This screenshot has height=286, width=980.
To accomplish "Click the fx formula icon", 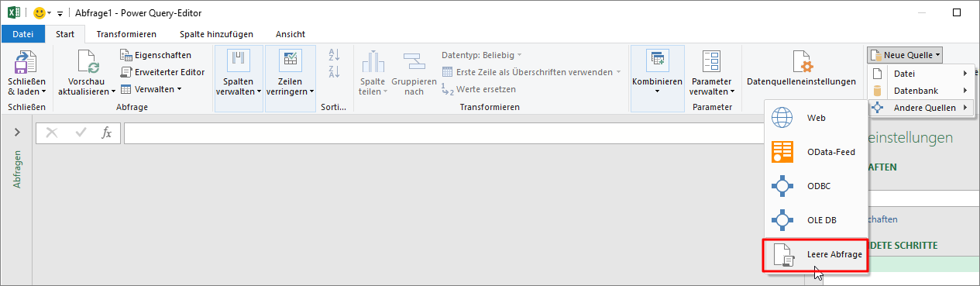I will (107, 133).
